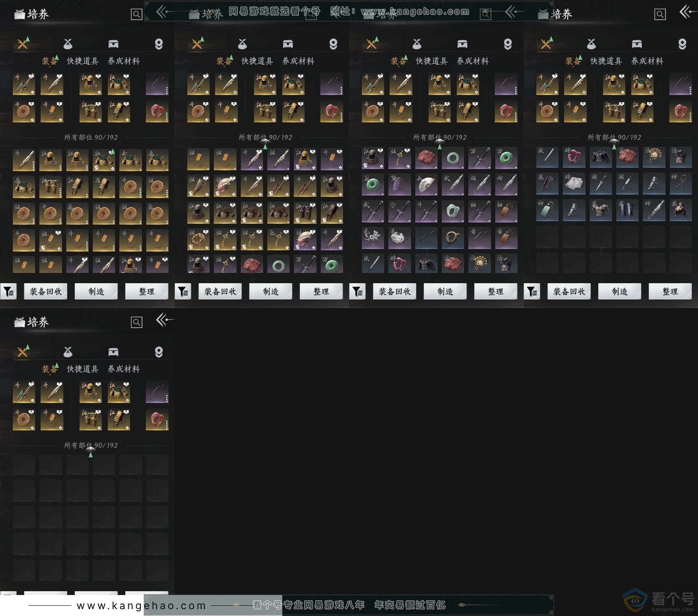698x616 pixels.
Task: Select pink fan in second panel's second row
Action: (225, 187)
